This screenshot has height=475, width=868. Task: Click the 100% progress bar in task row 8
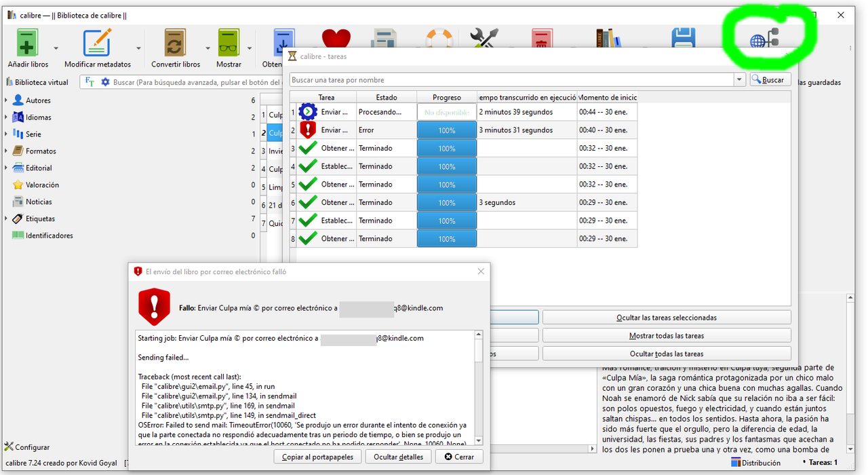pos(447,239)
